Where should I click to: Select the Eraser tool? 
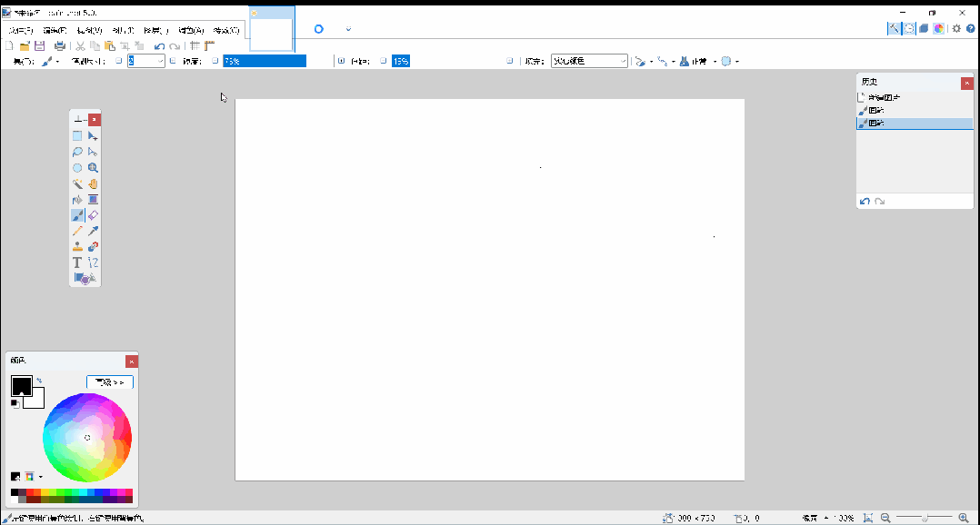[93, 215]
